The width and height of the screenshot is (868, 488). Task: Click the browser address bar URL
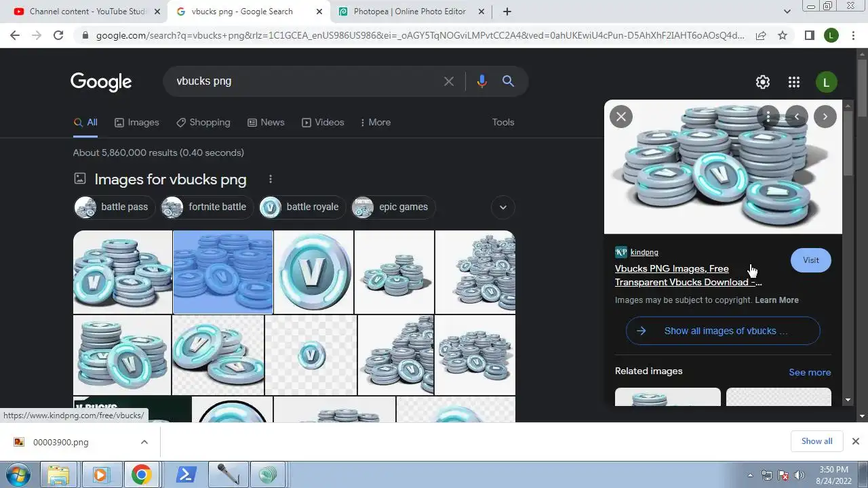[420, 35]
